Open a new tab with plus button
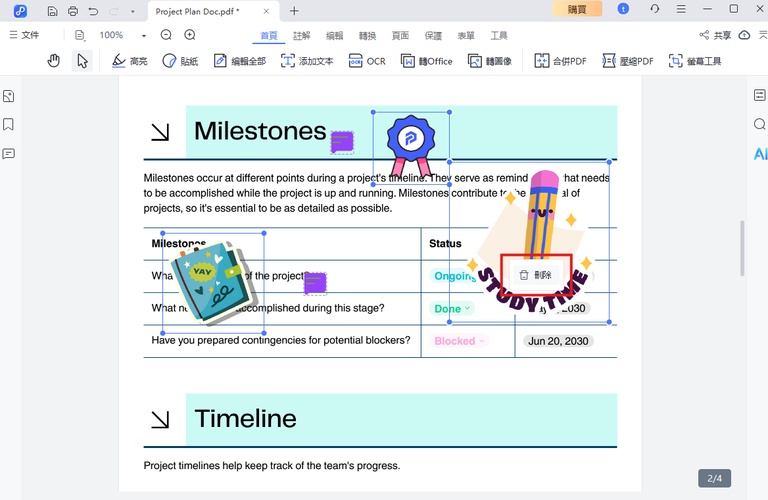Viewport: 768px width, 500px height. coord(294,11)
